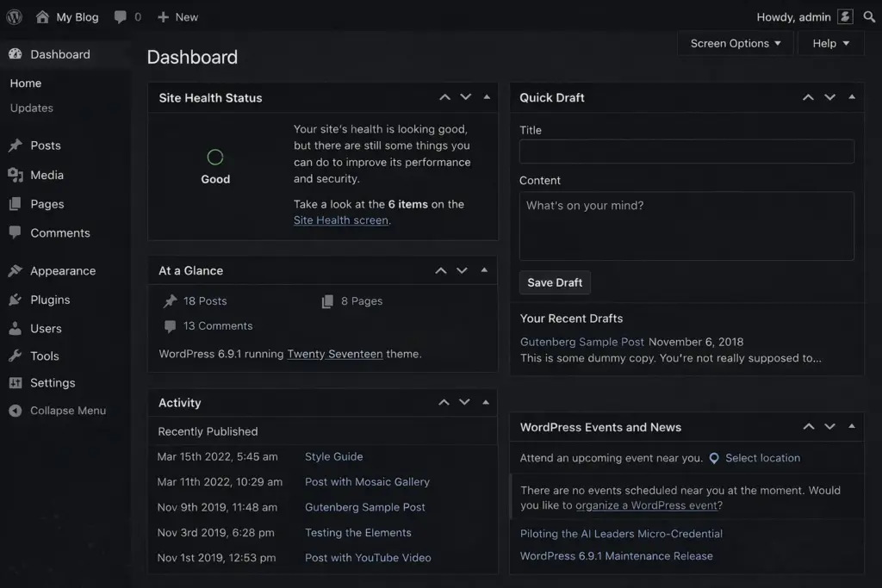
Task: Open the admin user avatar icon
Action: (x=845, y=17)
